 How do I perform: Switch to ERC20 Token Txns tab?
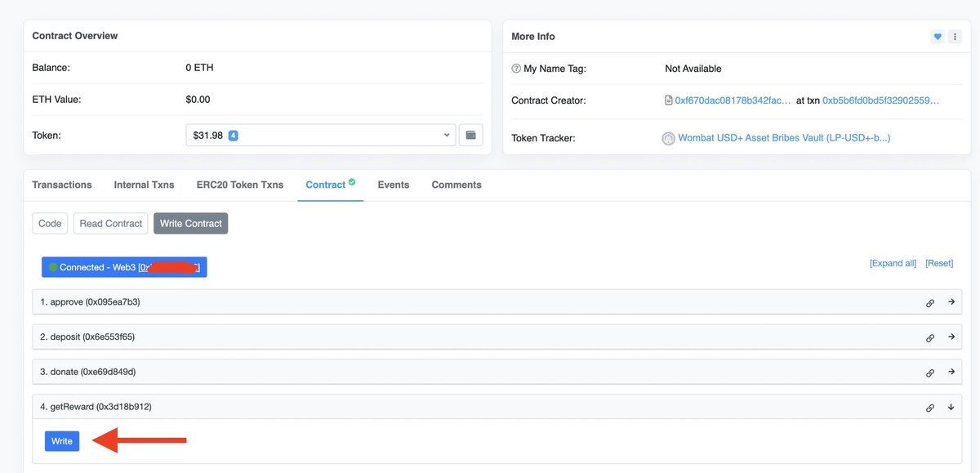coord(240,185)
